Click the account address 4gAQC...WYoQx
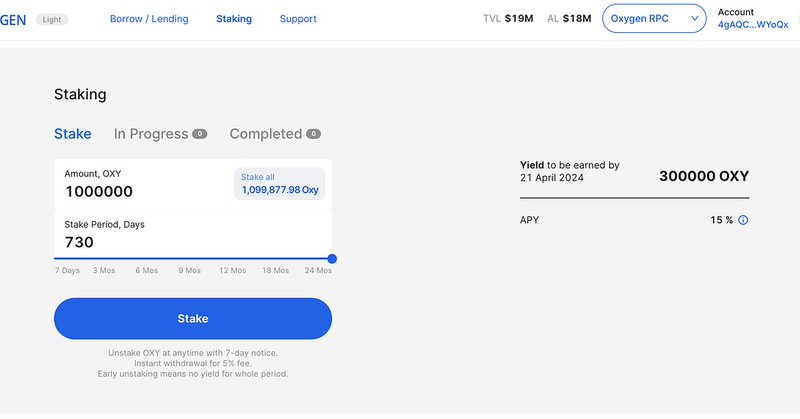Viewport: 800px width, 419px height. click(753, 24)
